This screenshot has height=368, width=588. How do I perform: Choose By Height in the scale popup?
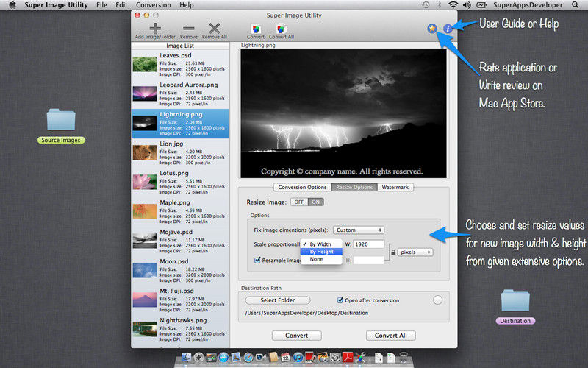pyautogui.click(x=321, y=252)
